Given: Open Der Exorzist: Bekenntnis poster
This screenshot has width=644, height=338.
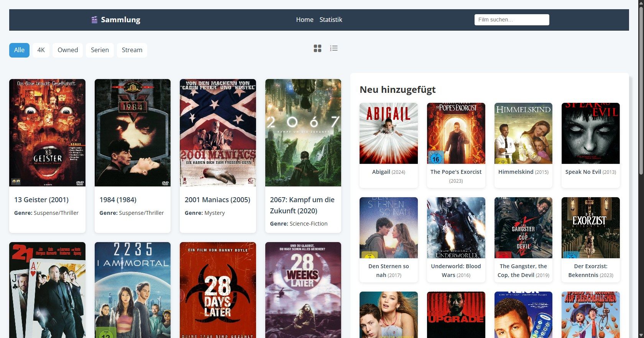Looking at the screenshot, I should (591, 228).
